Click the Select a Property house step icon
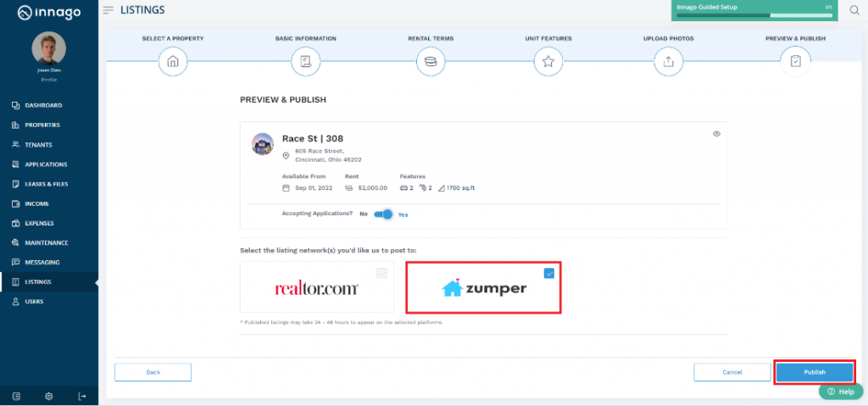 point(173,61)
